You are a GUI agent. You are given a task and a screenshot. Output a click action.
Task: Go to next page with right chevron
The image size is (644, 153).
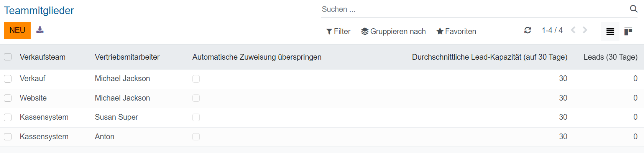pyautogui.click(x=585, y=30)
